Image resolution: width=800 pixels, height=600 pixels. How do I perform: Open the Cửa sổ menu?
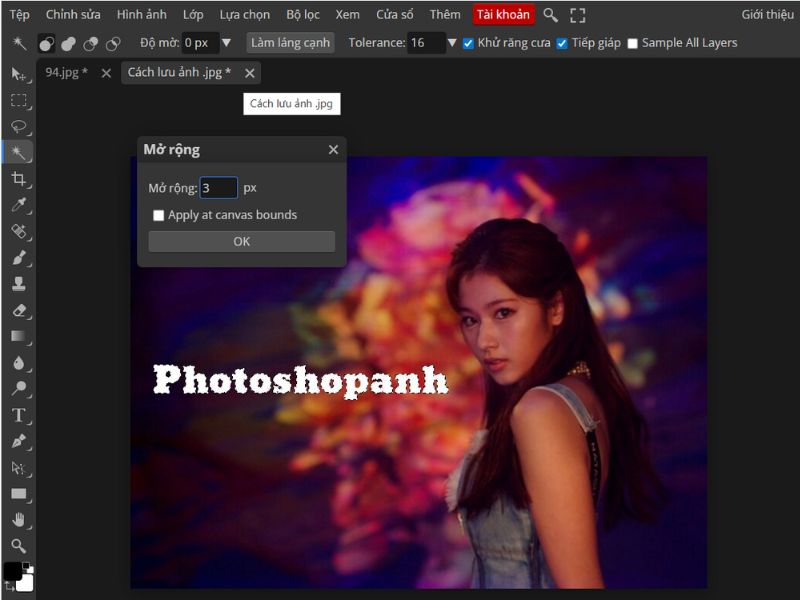pos(394,14)
